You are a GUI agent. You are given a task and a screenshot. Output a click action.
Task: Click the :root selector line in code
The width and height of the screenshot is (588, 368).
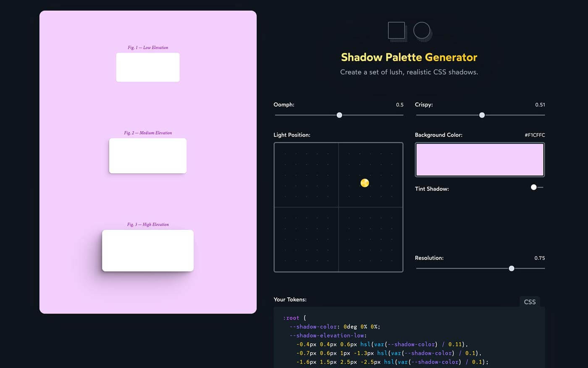[x=294, y=318]
